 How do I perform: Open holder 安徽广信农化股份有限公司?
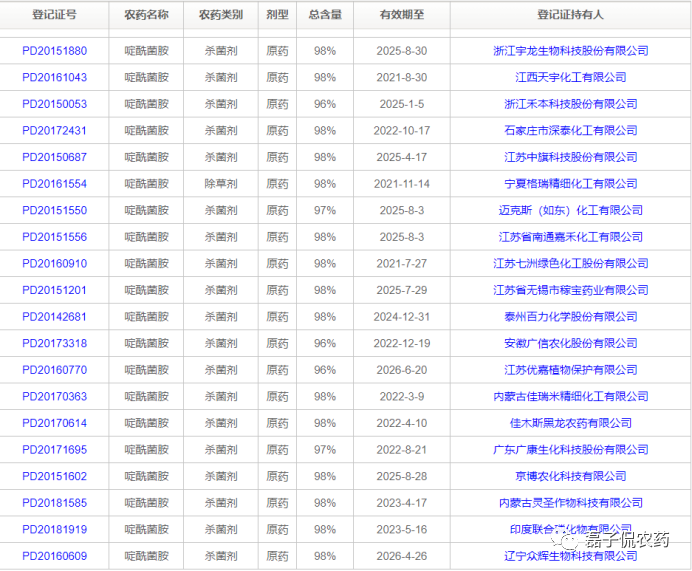571,343
